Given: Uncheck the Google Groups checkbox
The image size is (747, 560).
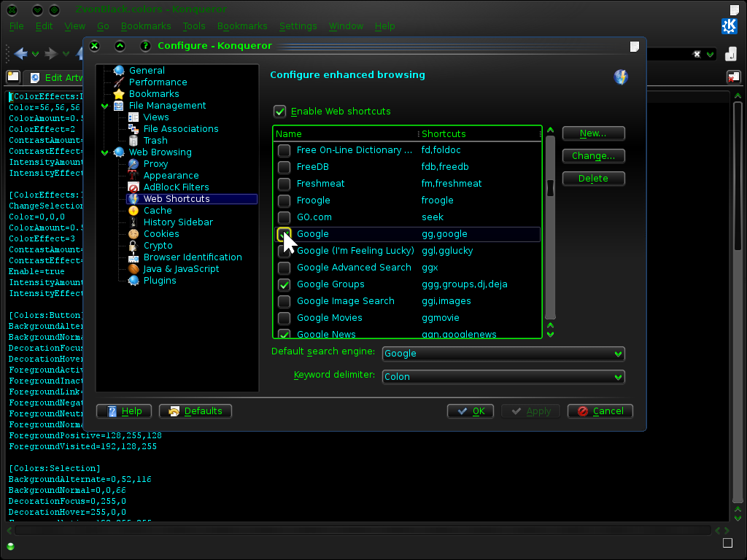Looking at the screenshot, I should pos(284,284).
